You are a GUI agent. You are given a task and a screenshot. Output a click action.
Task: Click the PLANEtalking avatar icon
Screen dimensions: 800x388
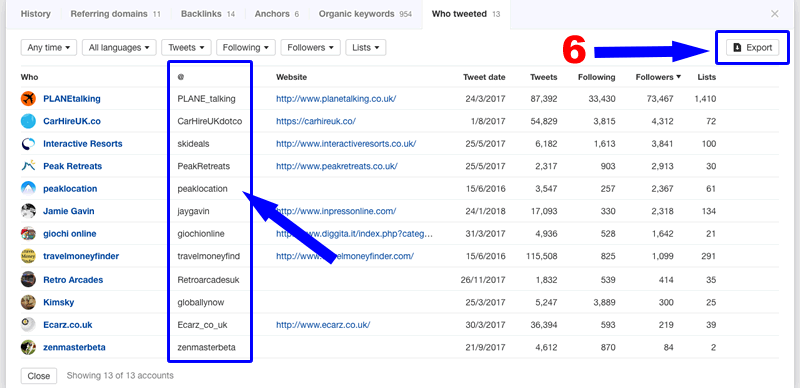coord(28,99)
